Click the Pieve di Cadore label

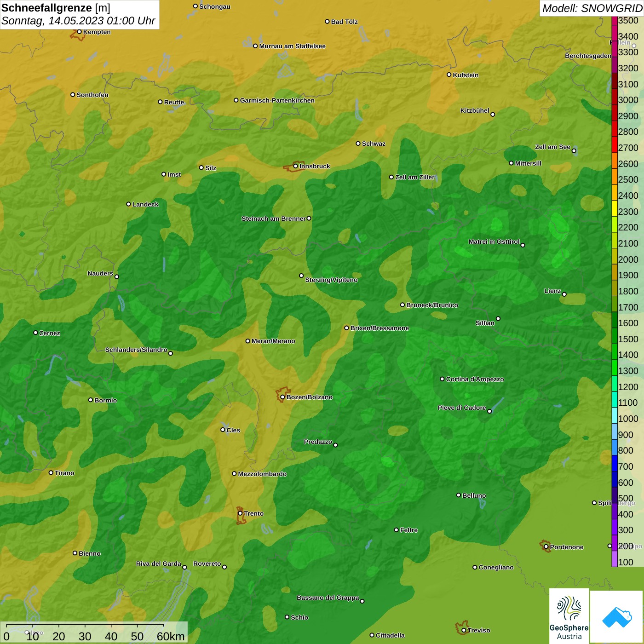point(462,408)
